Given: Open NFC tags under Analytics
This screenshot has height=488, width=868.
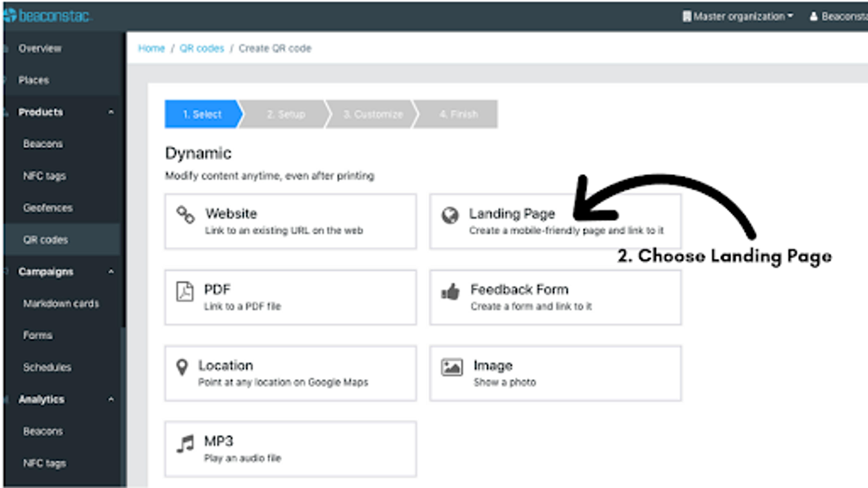Looking at the screenshot, I should (45, 463).
